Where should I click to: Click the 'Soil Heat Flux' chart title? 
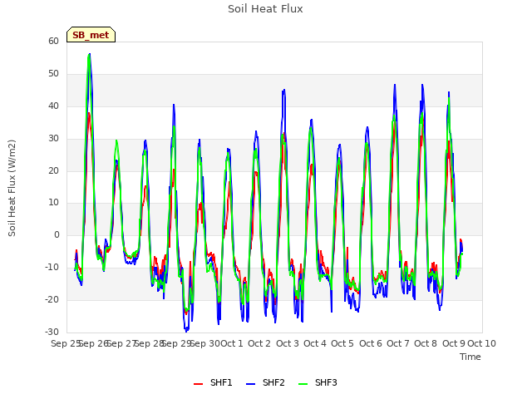tap(265, 9)
